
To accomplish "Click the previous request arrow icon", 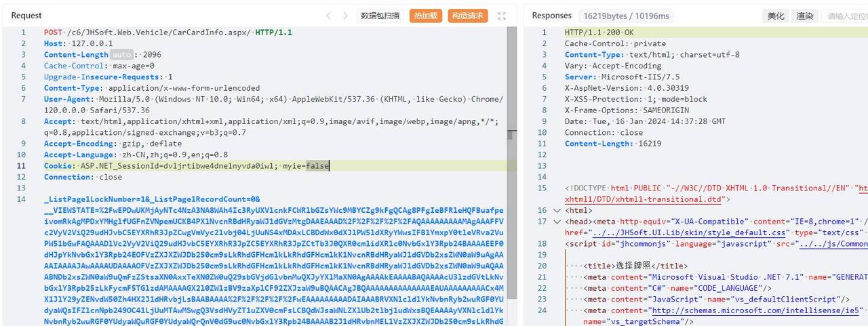I will tap(329, 16).
